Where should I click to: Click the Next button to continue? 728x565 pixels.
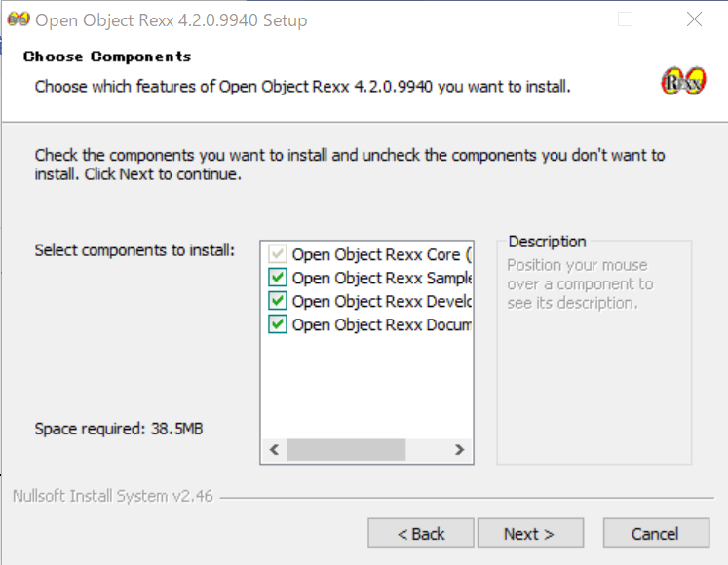coord(529,533)
